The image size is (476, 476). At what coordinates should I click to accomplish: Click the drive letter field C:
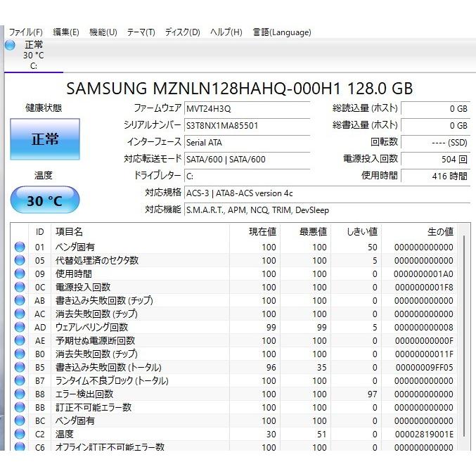coord(247,176)
